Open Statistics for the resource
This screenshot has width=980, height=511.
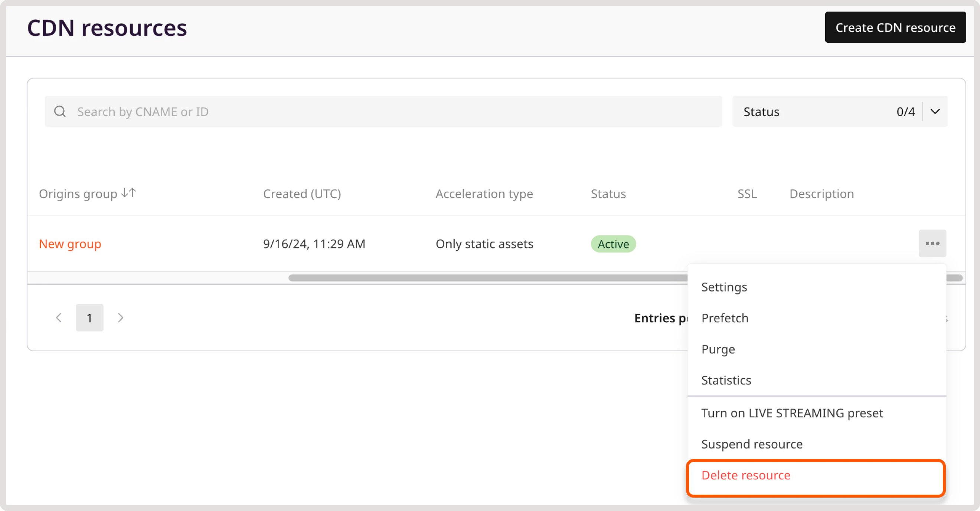(x=726, y=380)
